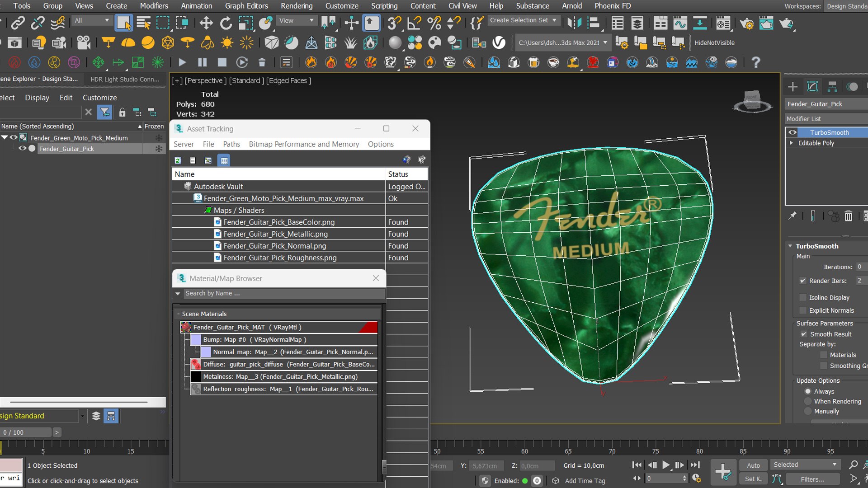This screenshot has height=488, width=868.
Task: Go to the end frame
Action: (x=695, y=465)
